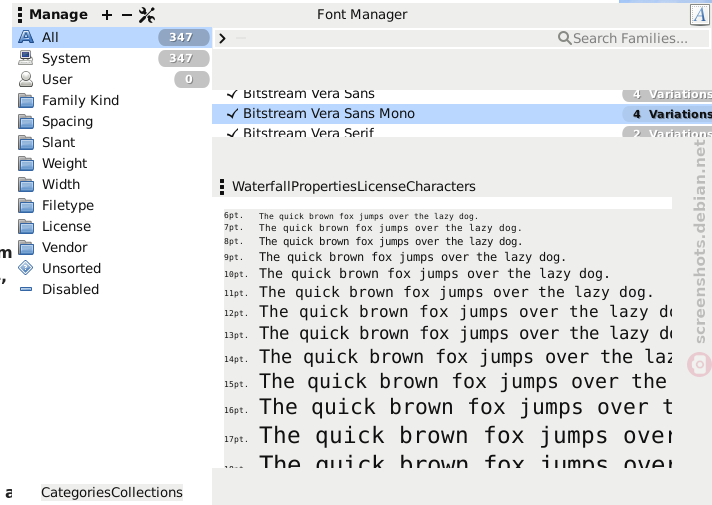
Task: Click the Disabled minus icon
Action: coord(26,289)
